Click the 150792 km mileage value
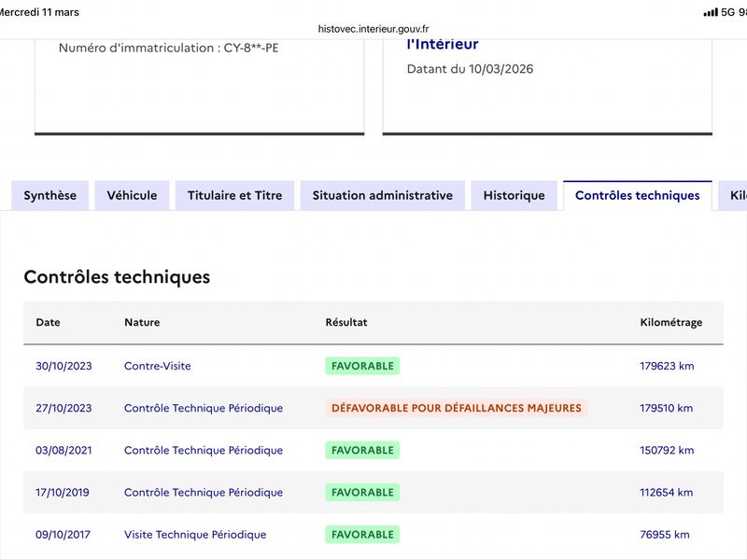Image resolution: width=747 pixels, height=560 pixels. [667, 450]
